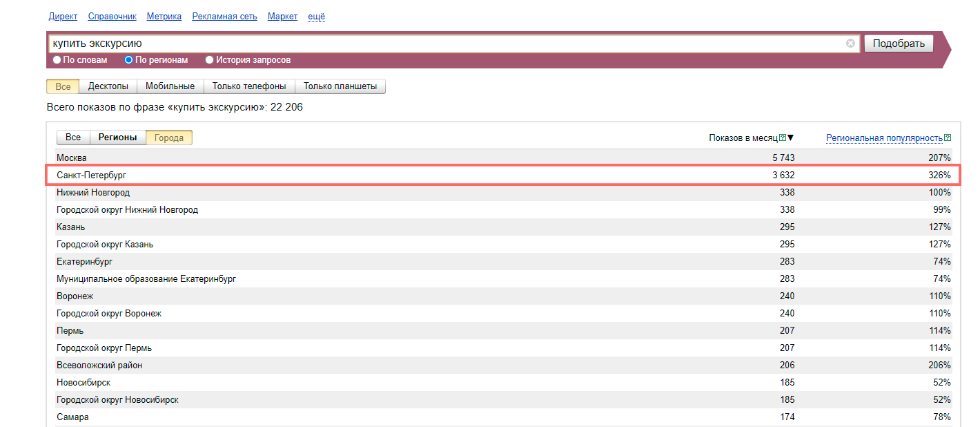Switch to the "Десктопы" device tab
The image size is (980, 427).
click(x=108, y=86)
